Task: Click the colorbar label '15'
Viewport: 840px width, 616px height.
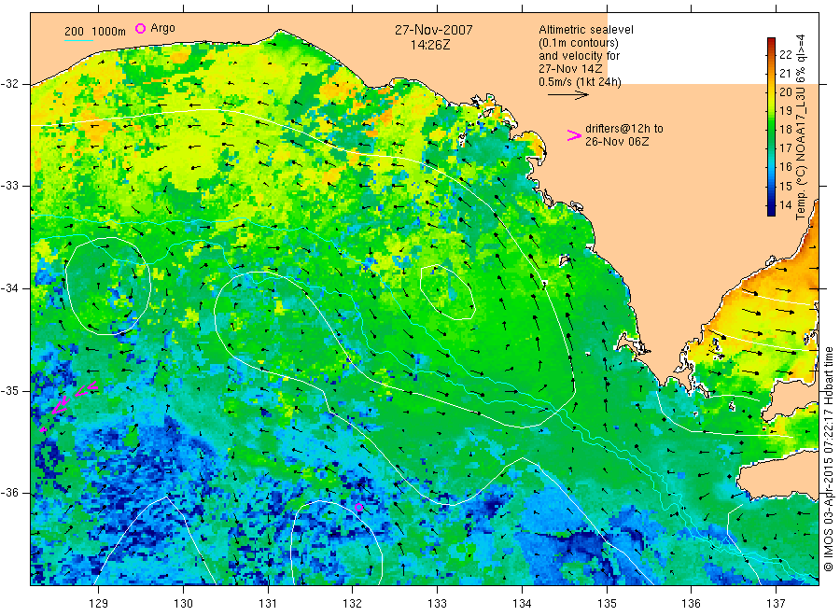Action: click(785, 187)
